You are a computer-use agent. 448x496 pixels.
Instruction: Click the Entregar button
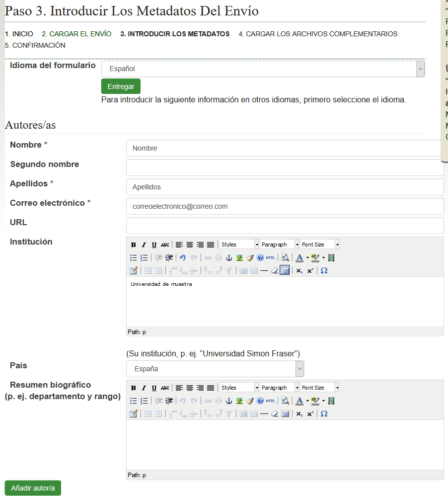(x=121, y=86)
